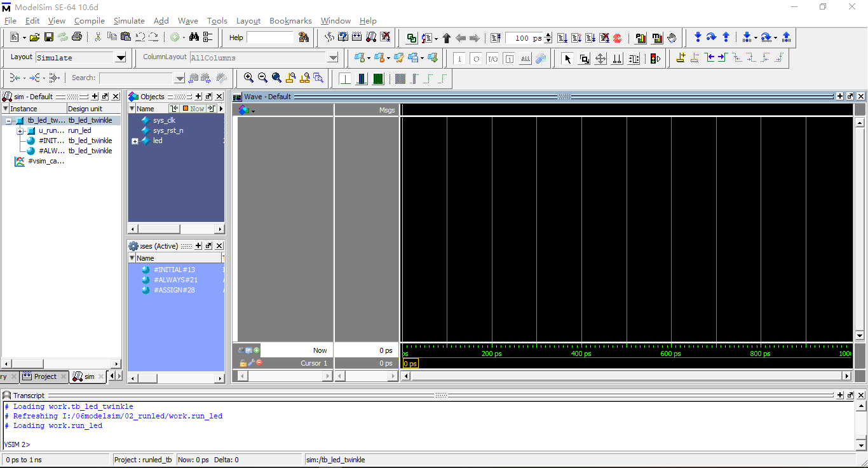Click the run length 100 ps field
The height and width of the screenshot is (468, 868).
tap(525, 38)
